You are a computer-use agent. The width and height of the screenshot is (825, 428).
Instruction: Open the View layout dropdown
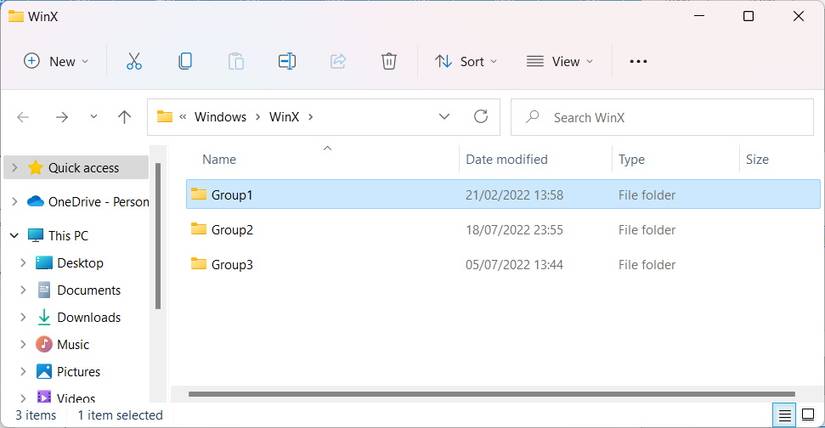tap(560, 62)
